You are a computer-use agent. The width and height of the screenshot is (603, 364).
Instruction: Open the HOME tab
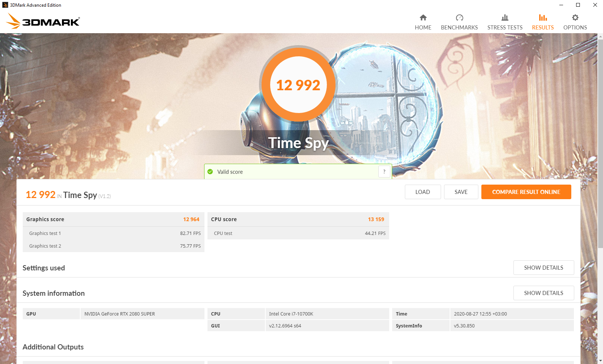[x=423, y=22]
